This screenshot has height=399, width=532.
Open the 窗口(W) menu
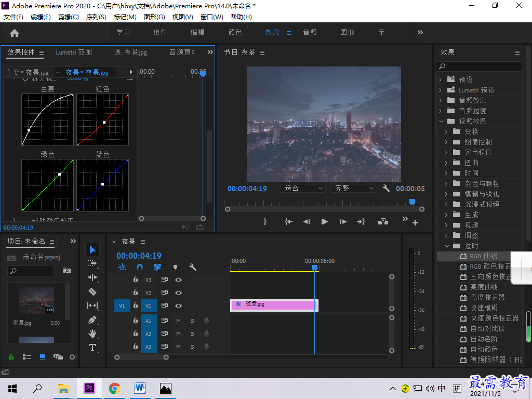[x=212, y=17]
